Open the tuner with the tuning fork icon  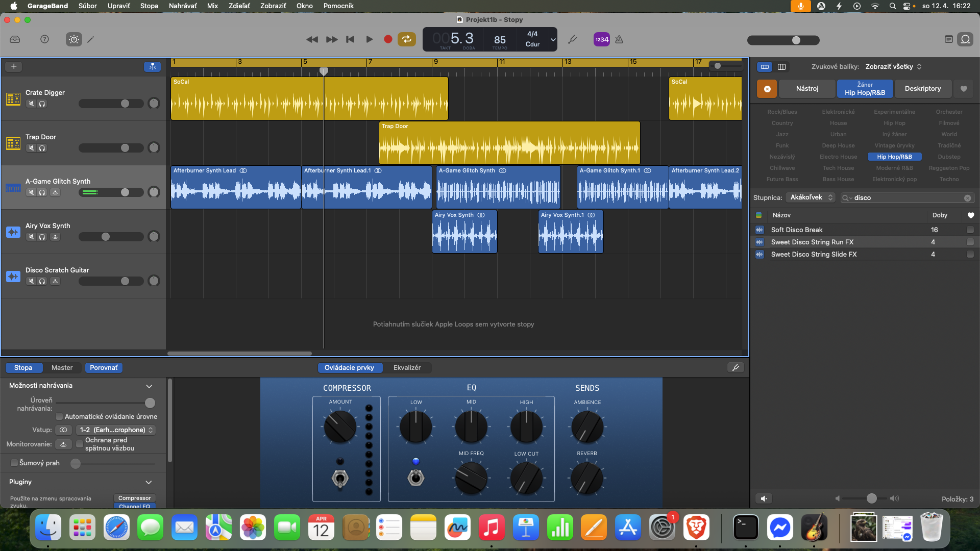click(x=572, y=39)
